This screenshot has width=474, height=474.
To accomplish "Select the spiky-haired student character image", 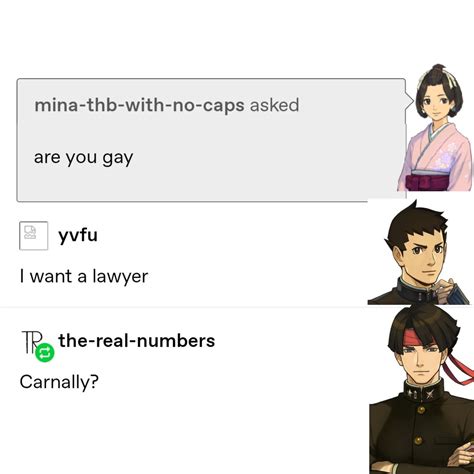I will point(419,253).
